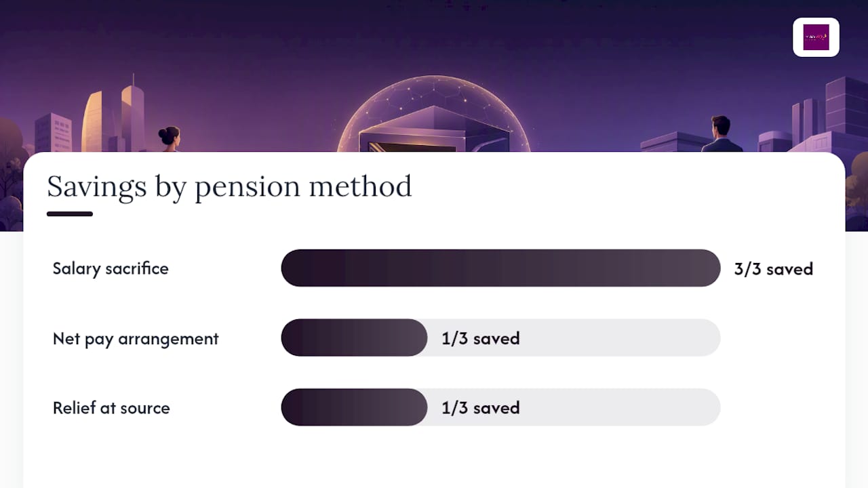The image size is (868, 488).
Task: Click the Relief at source label
Action: tap(111, 408)
